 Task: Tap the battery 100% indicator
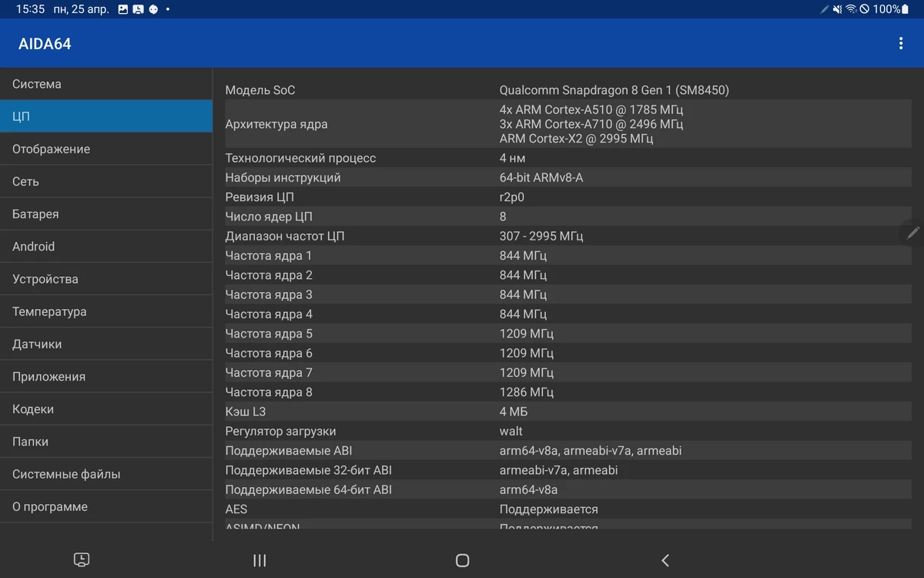[x=892, y=9]
